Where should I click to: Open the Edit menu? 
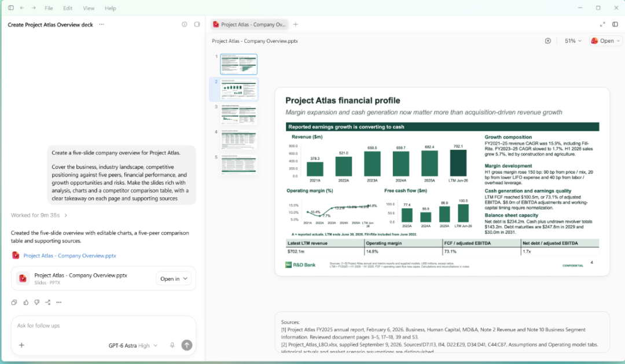click(68, 8)
